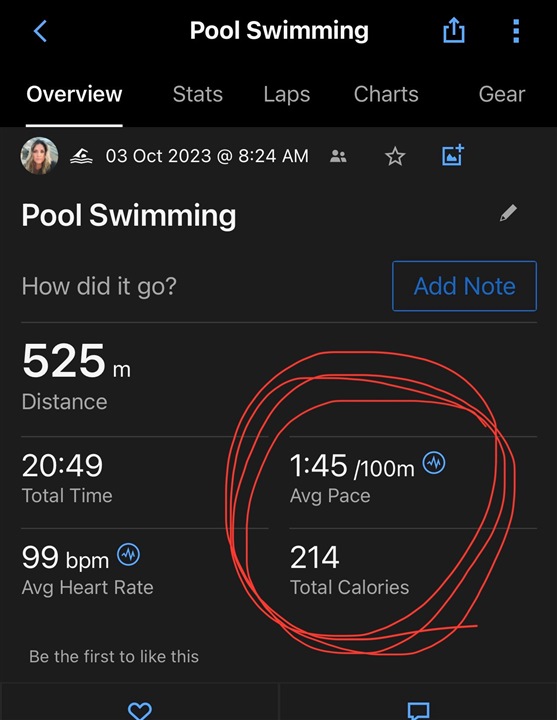
Task: Open comments with speech bubble icon
Action: (418, 710)
